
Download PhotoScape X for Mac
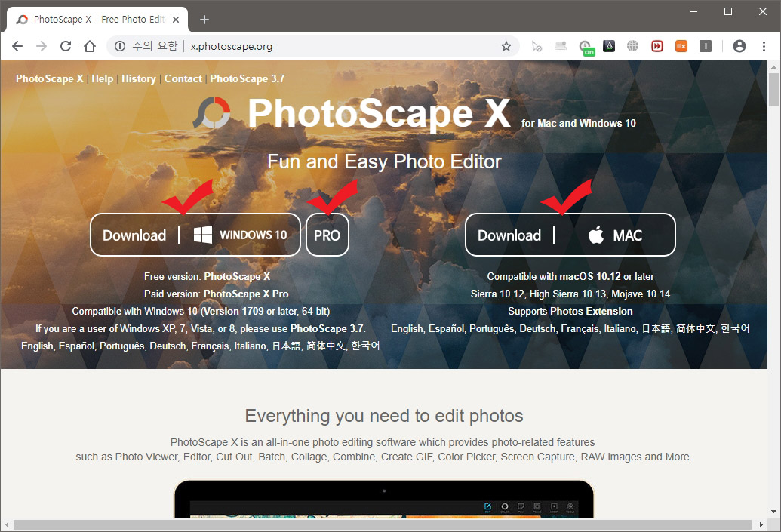(570, 235)
